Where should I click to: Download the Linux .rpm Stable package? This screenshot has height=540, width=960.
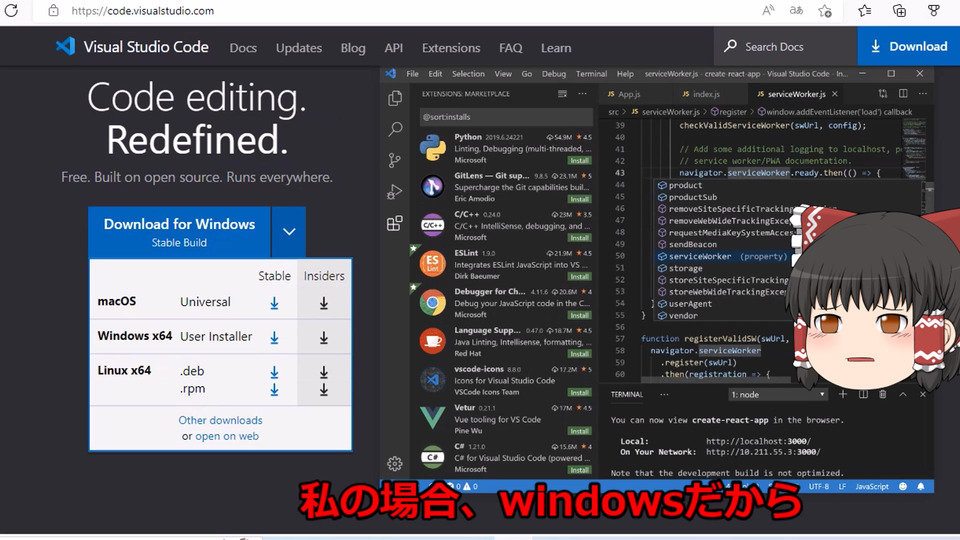click(274, 389)
